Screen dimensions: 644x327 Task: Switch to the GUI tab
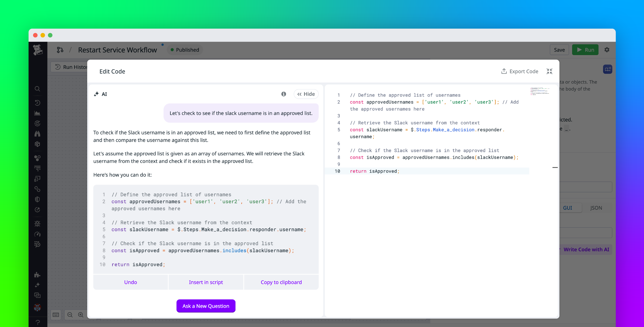click(568, 208)
